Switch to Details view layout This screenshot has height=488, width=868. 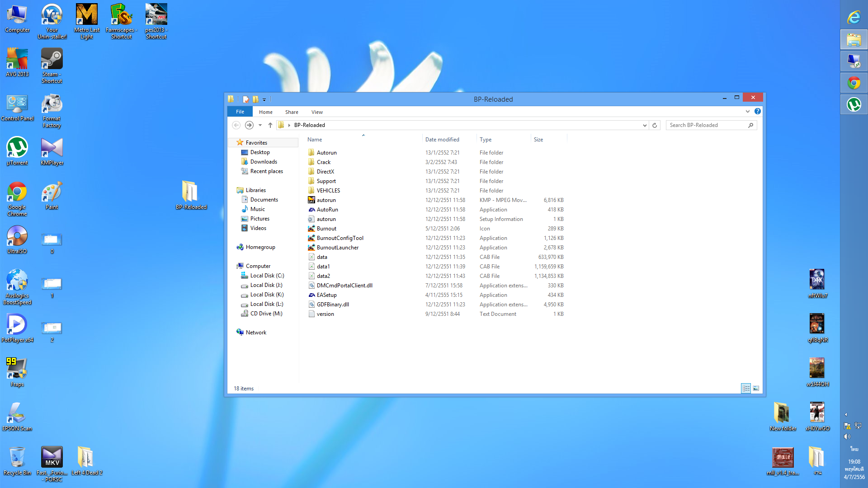click(x=746, y=388)
